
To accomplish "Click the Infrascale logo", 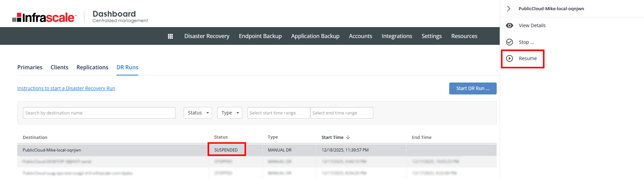I will coord(44,17).
